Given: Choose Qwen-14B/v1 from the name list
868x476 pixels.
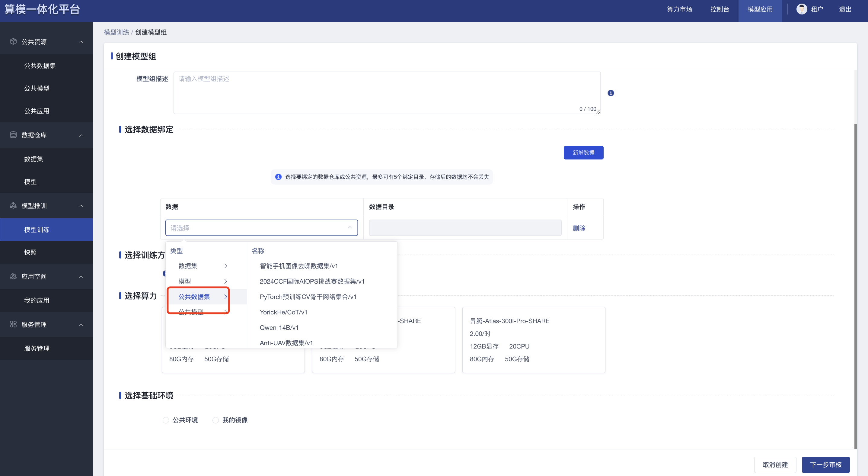Looking at the screenshot, I should [x=279, y=327].
